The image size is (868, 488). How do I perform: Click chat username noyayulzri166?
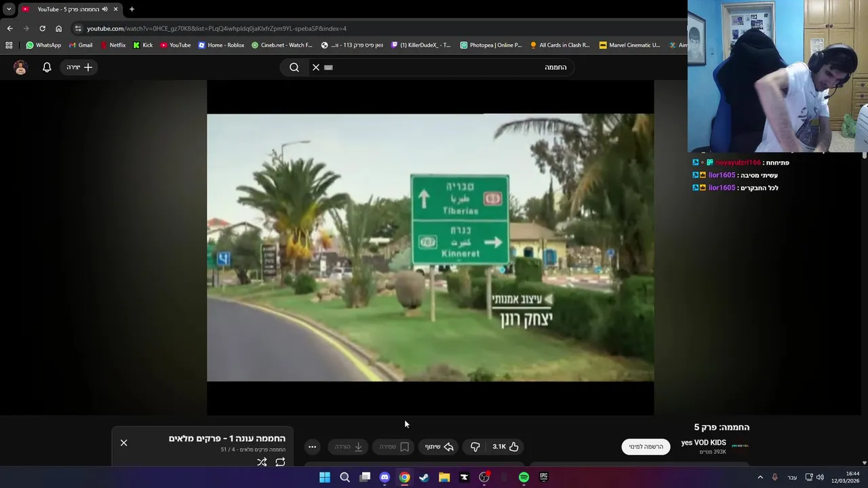pos(738,163)
